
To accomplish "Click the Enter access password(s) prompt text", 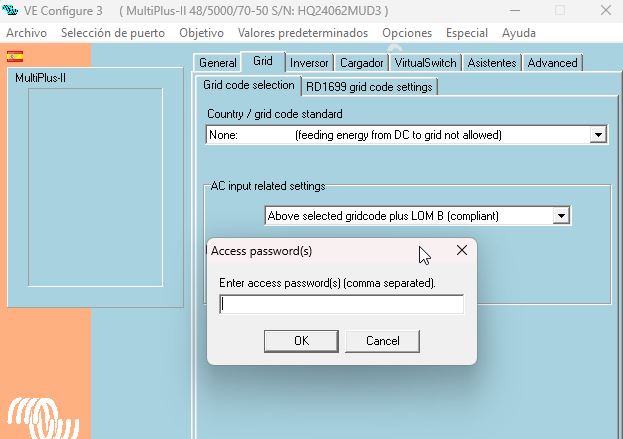I will click(x=327, y=283).
